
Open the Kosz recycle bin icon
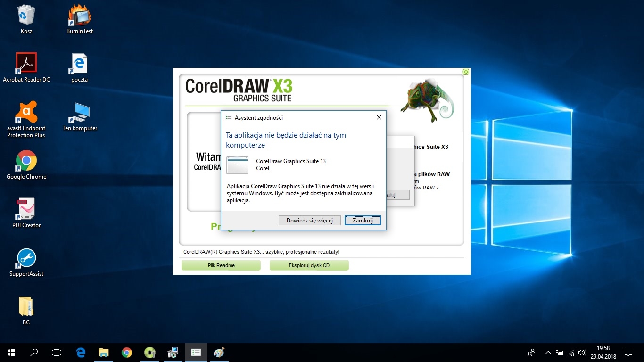26,19
